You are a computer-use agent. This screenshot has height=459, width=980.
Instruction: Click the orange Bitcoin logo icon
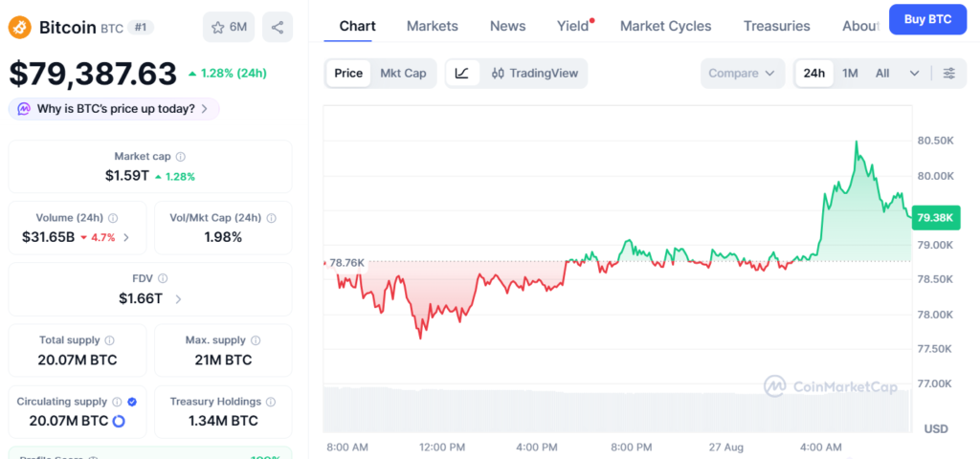tap(20, 28)
